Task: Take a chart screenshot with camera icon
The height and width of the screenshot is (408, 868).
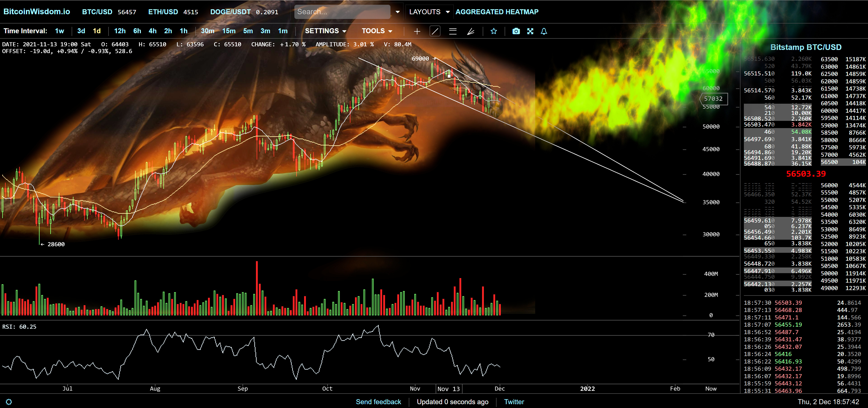Action: click(516, 31)
